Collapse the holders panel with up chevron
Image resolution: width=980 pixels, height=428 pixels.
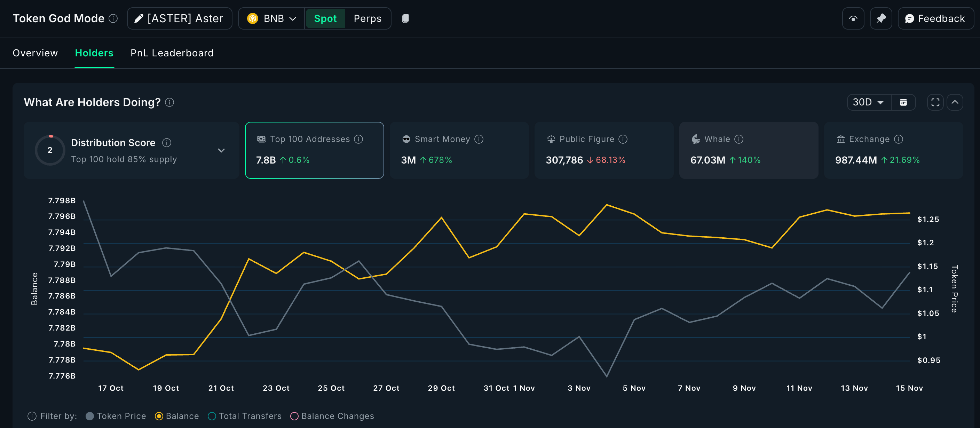pyautogui.click(x=955, y=102)
